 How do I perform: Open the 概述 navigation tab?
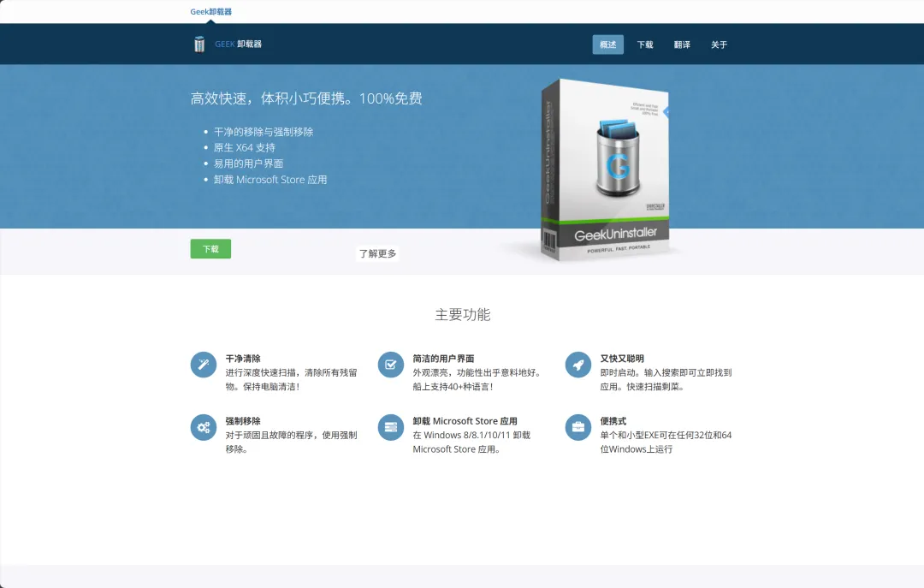607,45
